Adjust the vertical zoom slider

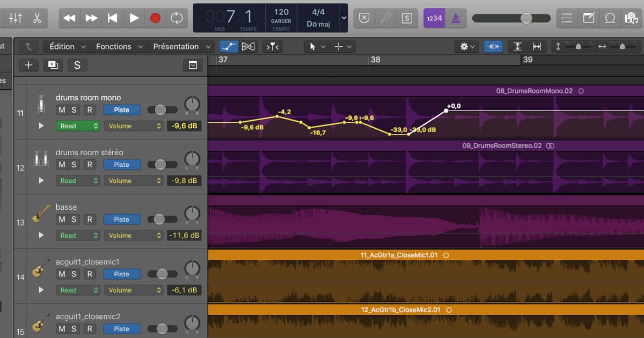(578, 47)
